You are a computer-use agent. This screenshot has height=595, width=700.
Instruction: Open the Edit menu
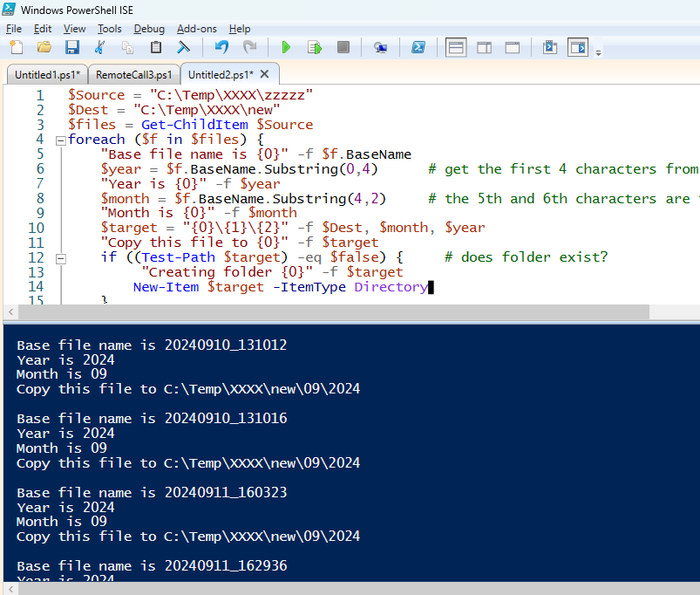(x=43, y=29)
